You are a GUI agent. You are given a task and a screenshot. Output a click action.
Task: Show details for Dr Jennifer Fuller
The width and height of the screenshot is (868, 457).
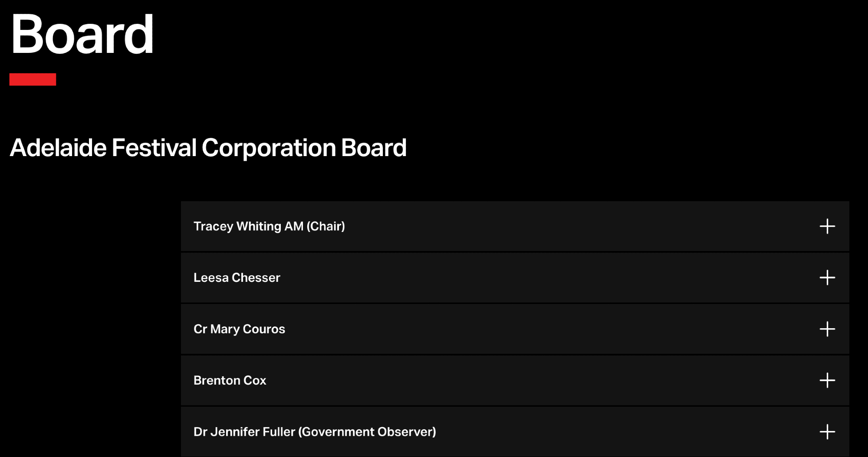point(477,432)
